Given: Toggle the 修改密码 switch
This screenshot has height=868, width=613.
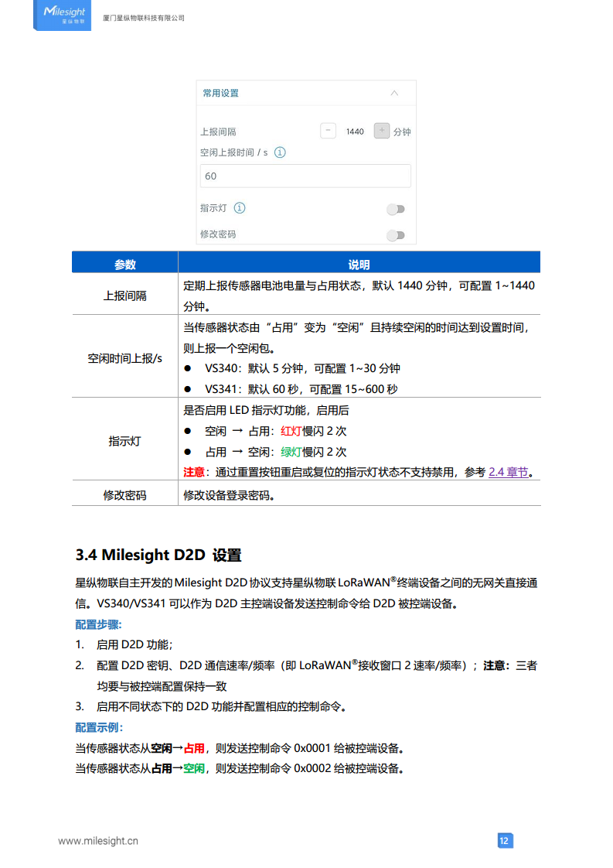Looking at the screenshot, I should 396,235.
